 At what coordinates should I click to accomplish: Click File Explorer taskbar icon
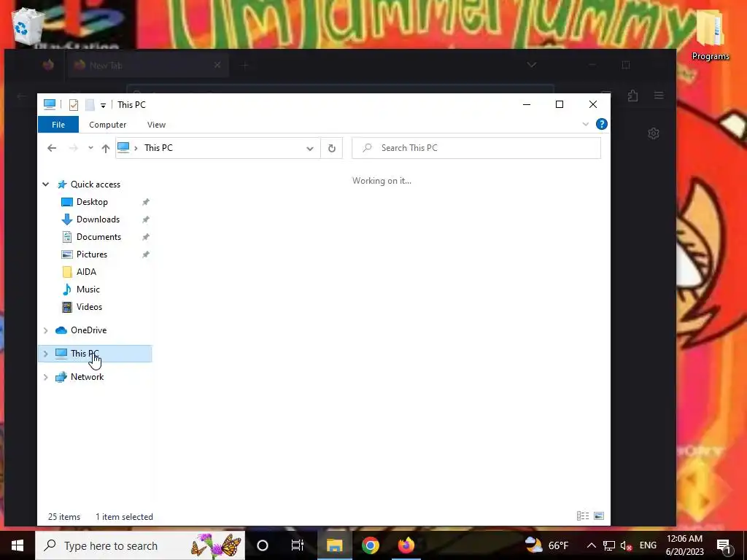[334, 545]
